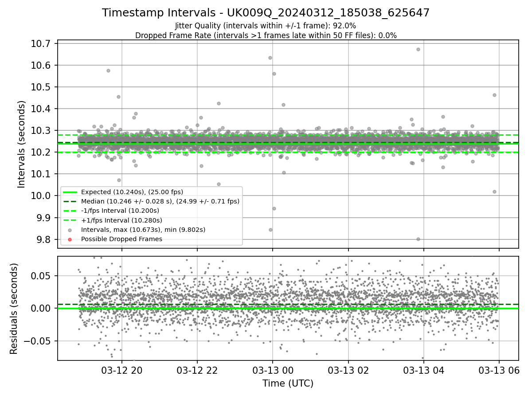Click legend entry '-1/fps Interval (10.200s)'
The width and height of the screenshot is (532, 399).
coord(120,211)
